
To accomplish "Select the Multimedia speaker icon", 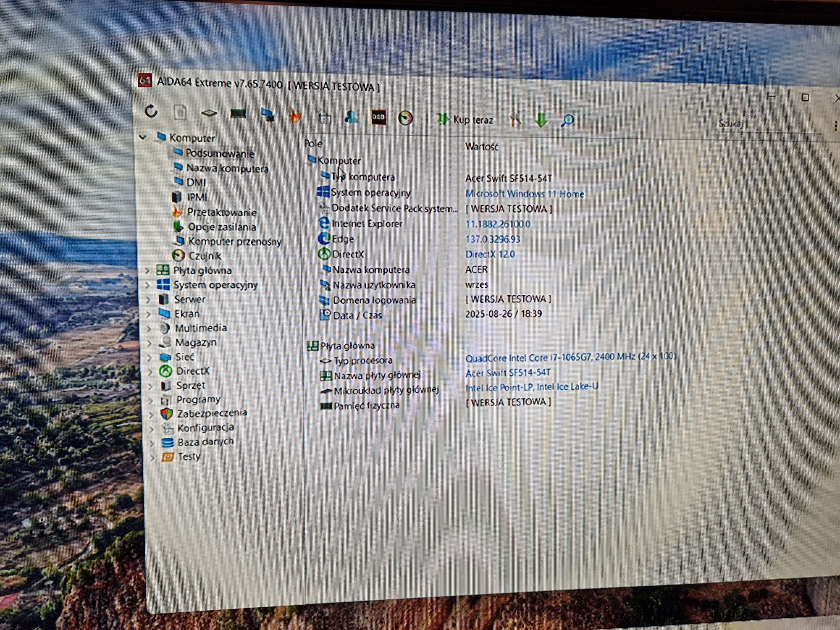I will point(165,328).
